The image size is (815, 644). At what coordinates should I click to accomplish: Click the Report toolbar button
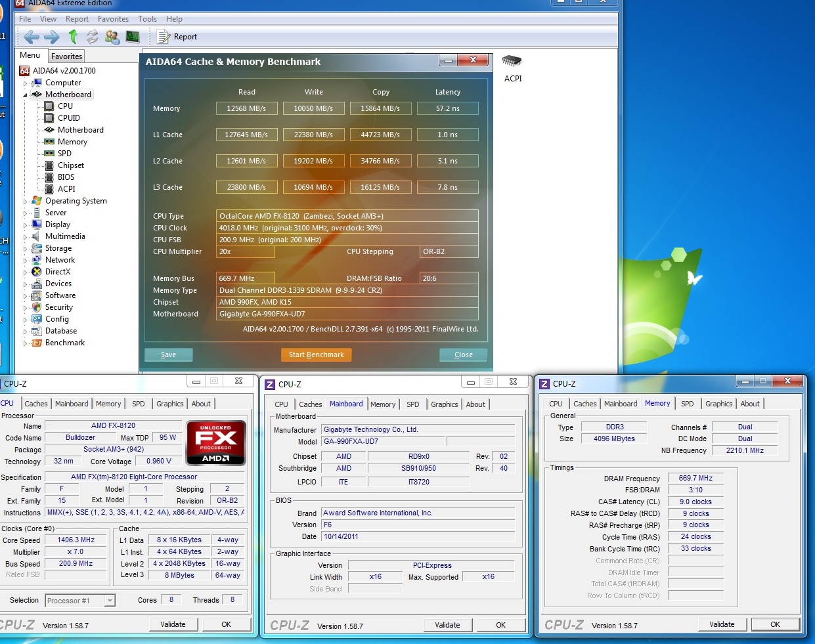(x=177, y=37)
